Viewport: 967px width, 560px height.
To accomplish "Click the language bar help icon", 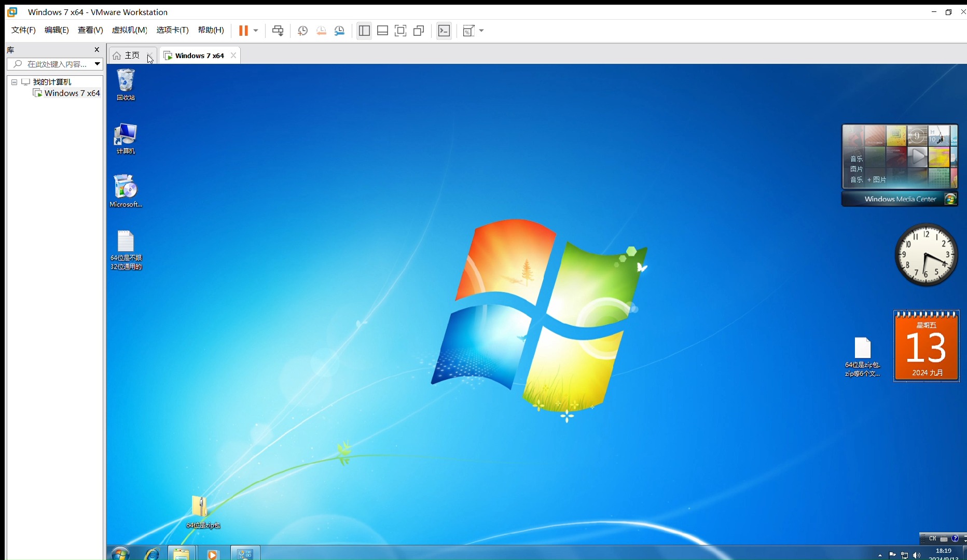I will (x=955, y=539).
